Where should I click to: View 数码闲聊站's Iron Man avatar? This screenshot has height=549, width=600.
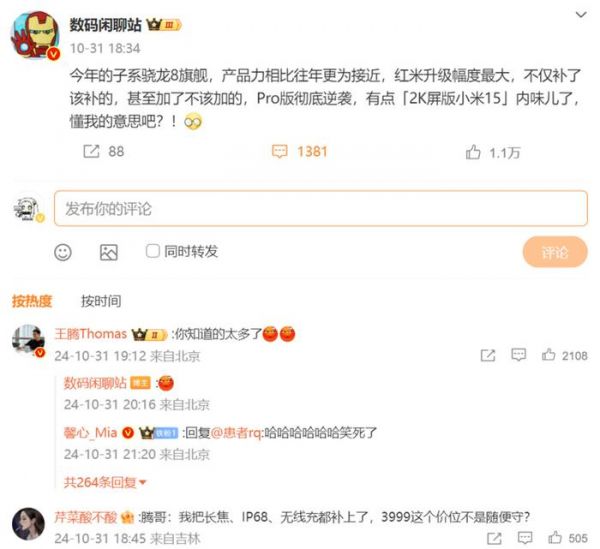[x=35, y=35]
